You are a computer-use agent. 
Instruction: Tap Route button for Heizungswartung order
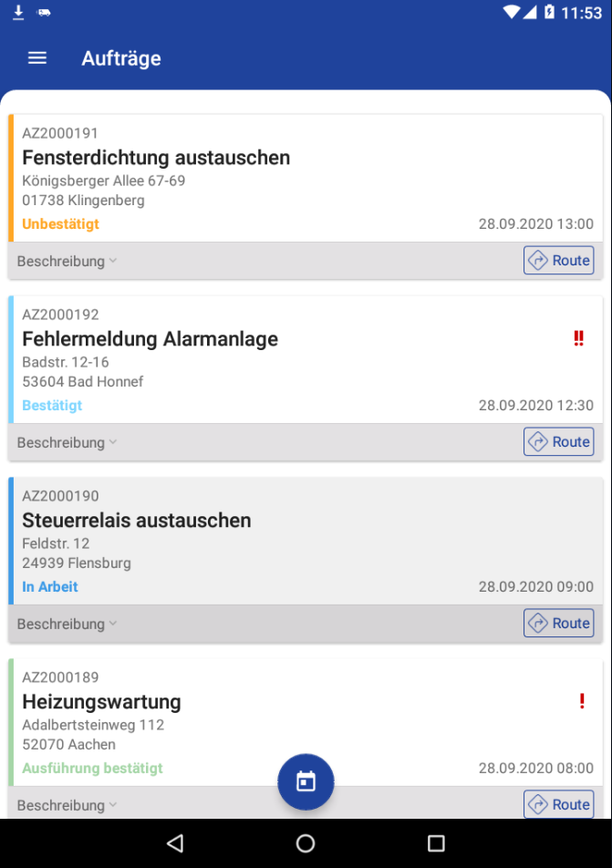[558, 804]
